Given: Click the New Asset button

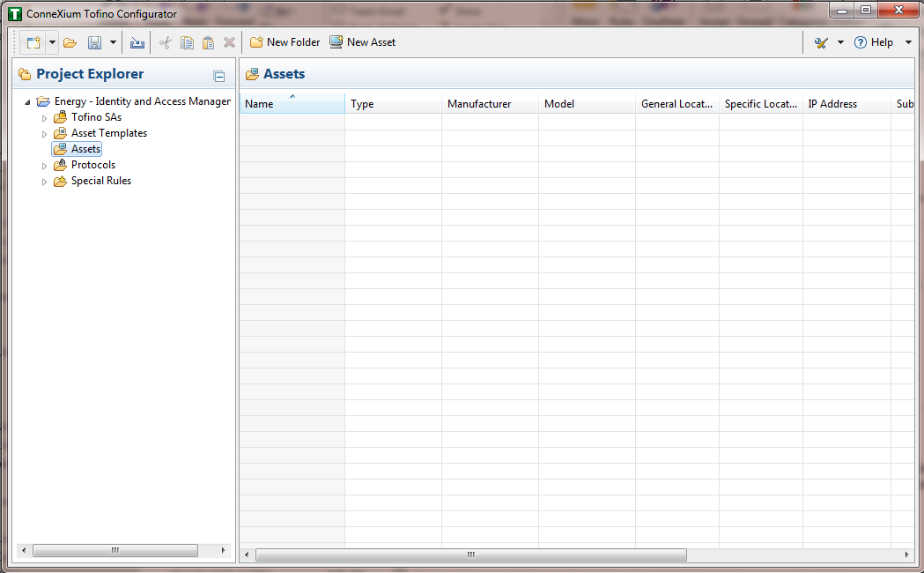Looking at the screenshot, I should pos(362,42).
